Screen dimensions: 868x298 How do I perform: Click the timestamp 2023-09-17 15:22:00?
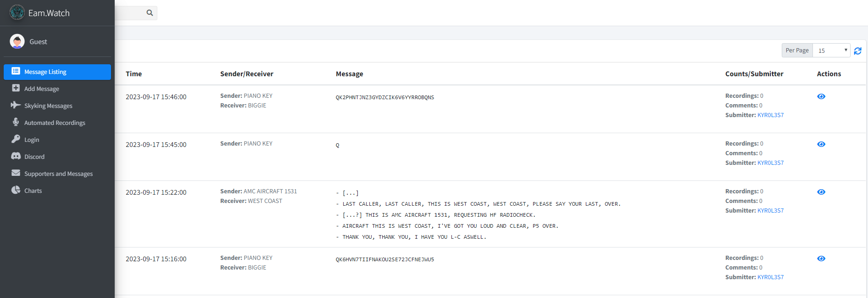pos(156,192)
